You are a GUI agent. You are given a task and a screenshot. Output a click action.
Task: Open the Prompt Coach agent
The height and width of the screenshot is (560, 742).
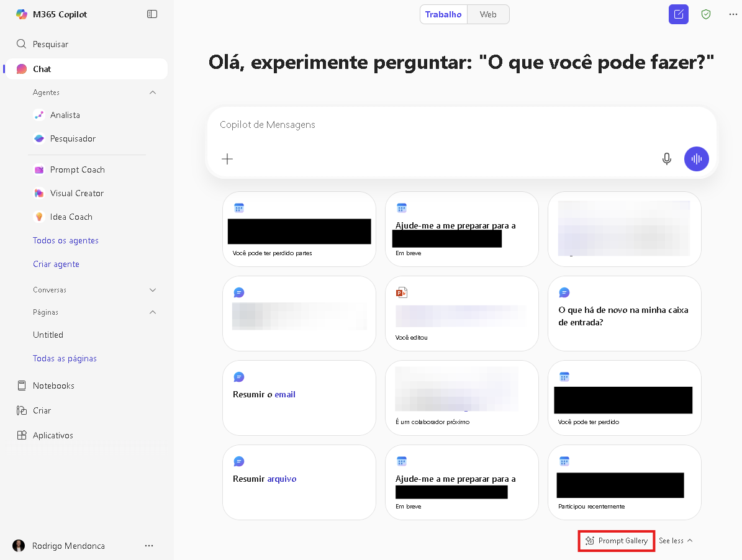77,169
